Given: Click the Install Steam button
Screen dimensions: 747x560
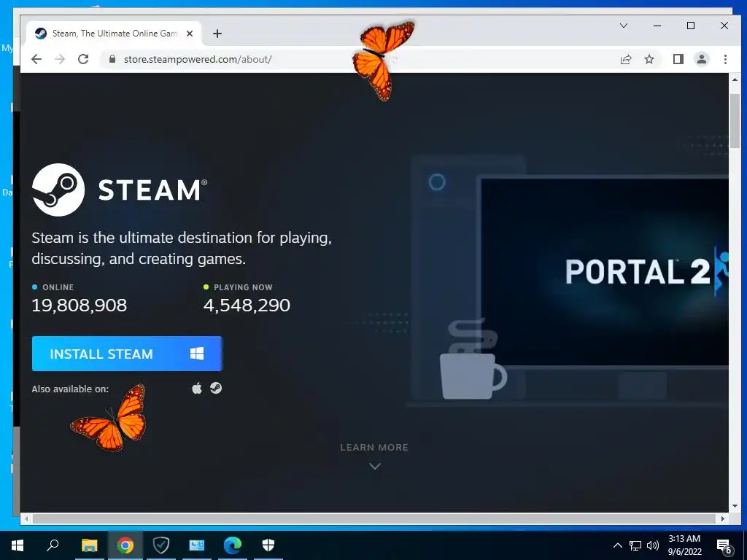Looking at the screenshot, I should [x=127, y=354].
